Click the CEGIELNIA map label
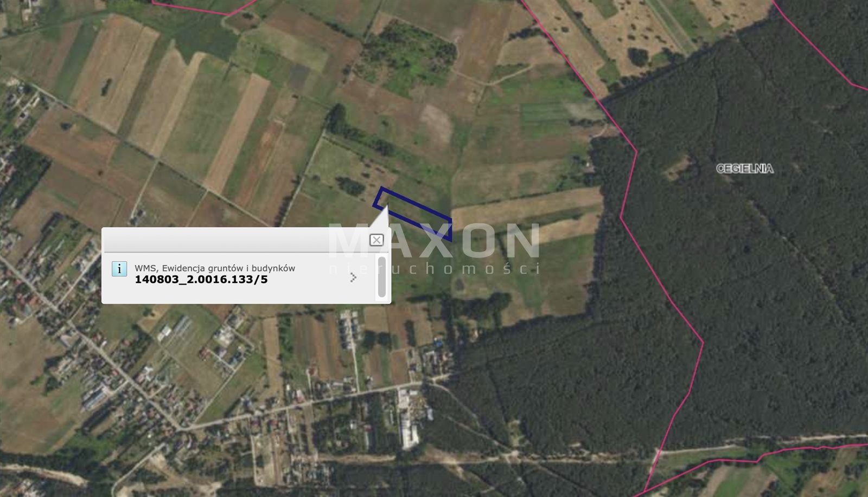The image size is (868, 497). 745,169
